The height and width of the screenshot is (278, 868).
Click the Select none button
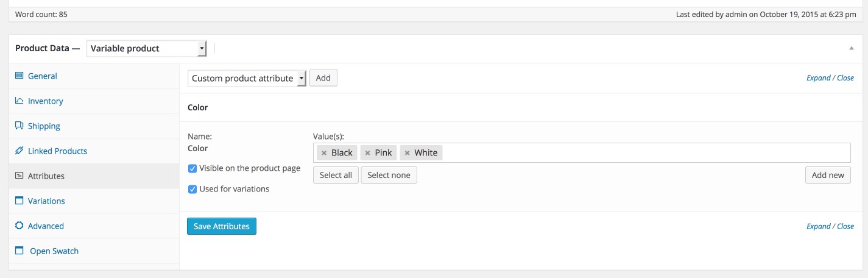coord(389,175)
